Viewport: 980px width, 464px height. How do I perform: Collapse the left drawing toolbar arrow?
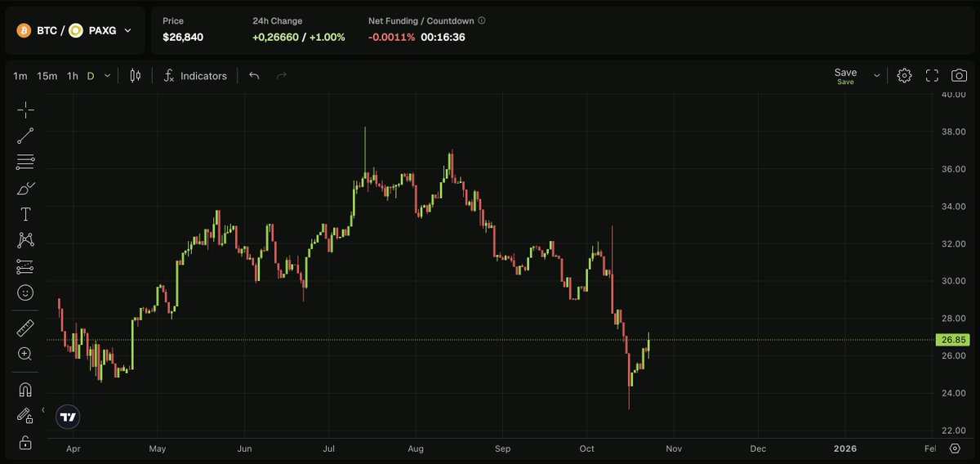pyautogui.click(x=42, y=411)
